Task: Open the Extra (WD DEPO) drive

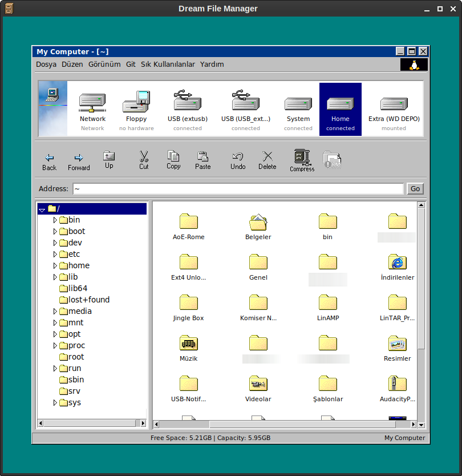Action: point(394,105)
